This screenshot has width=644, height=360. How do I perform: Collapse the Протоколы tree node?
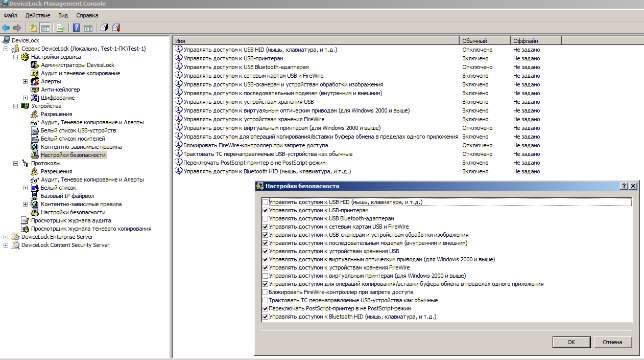pyautogui.click(x=15, y=164)
